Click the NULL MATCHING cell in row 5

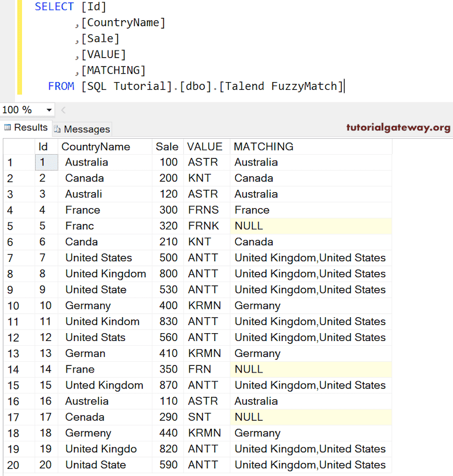click(x=311, y=226)
